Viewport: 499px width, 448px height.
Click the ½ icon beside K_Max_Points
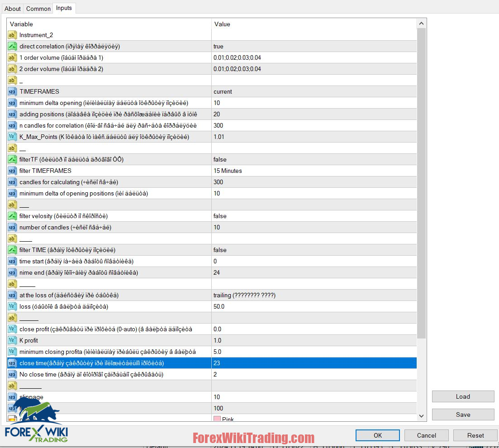[12, 137]
